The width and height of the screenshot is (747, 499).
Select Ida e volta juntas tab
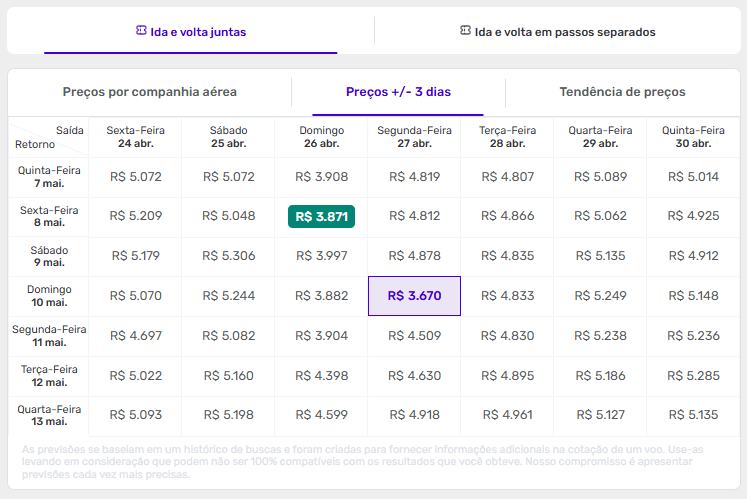191,32
